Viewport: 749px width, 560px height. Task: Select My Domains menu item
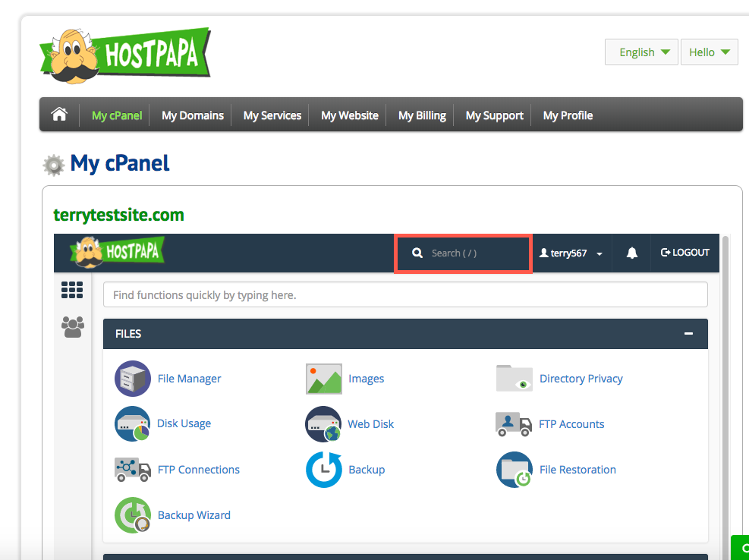(193, 115)
